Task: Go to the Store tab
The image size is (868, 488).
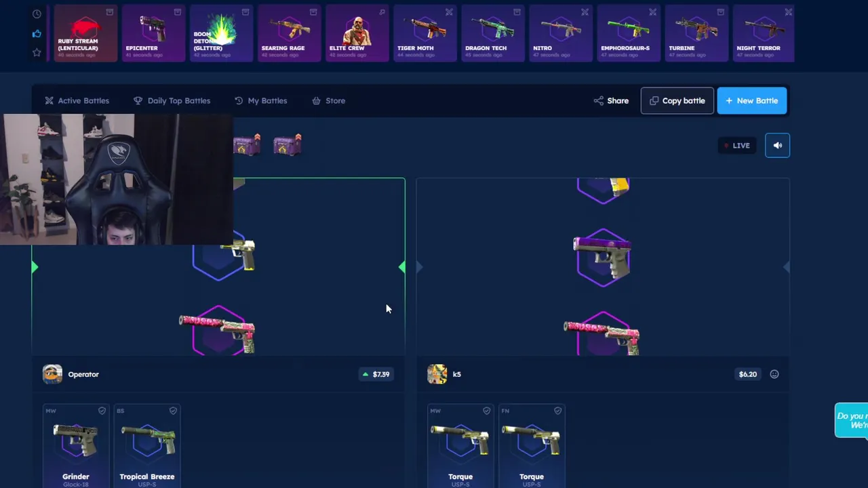Action: pyautogui.click(x=328, y=100)
